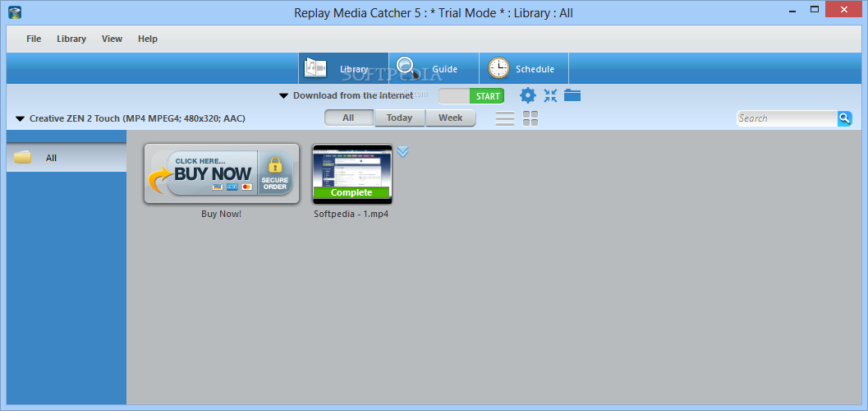
Task: Maximize the Replay Media Catcher window
Action: pos(815,9)
